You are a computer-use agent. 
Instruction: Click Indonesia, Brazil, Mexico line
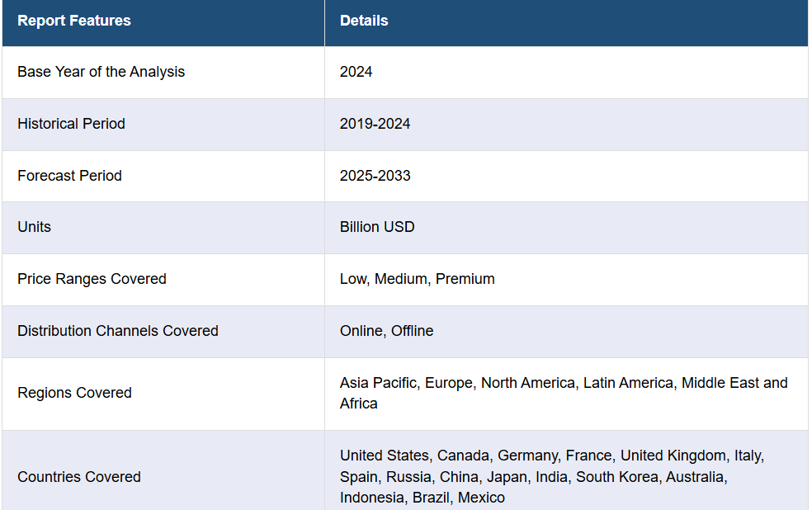click(x=422, y=498)
